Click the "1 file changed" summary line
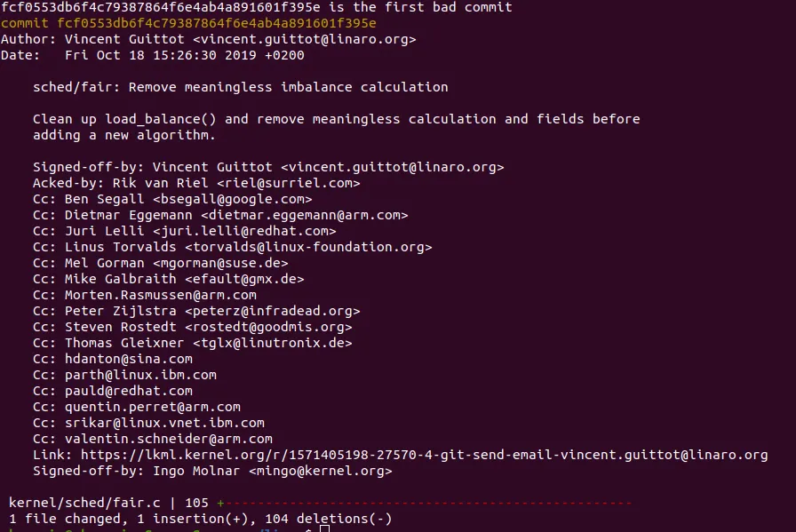The image size is (796, 532). 200,519
